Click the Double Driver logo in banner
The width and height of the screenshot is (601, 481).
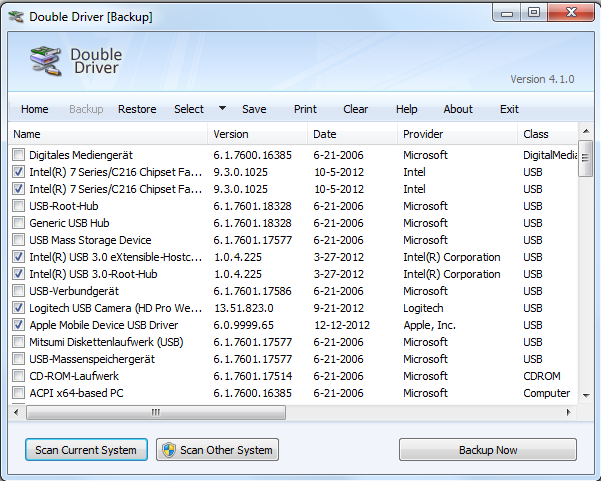point(46,61)
